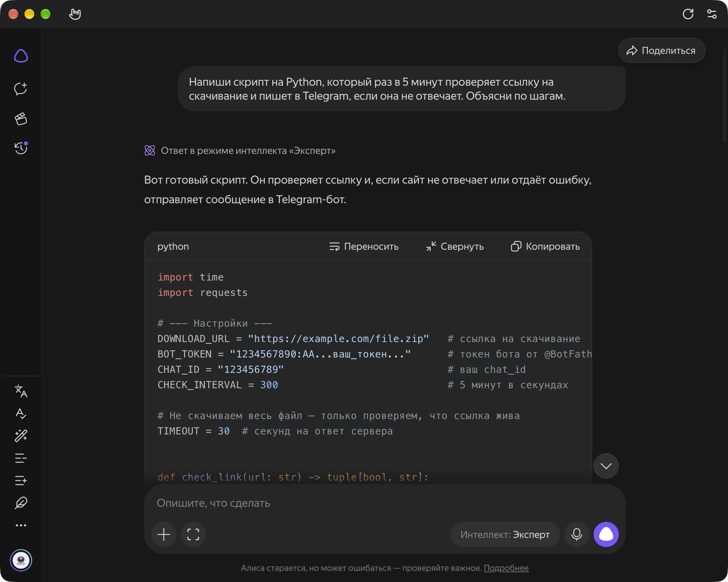Open settings sliders icon in title bar
This screenshot has width=728, height=582.
(712, 14)
